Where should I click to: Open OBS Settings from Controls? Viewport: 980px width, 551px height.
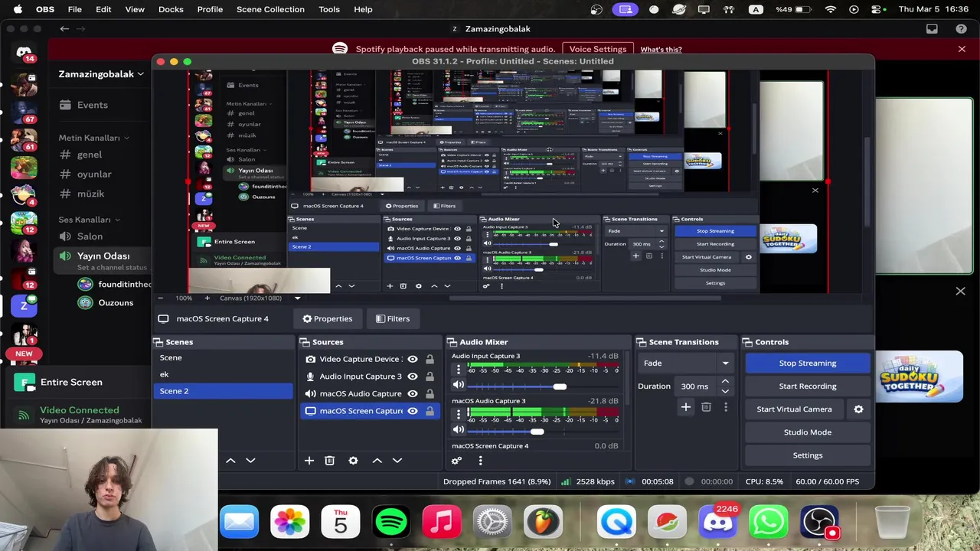[807, 455]
